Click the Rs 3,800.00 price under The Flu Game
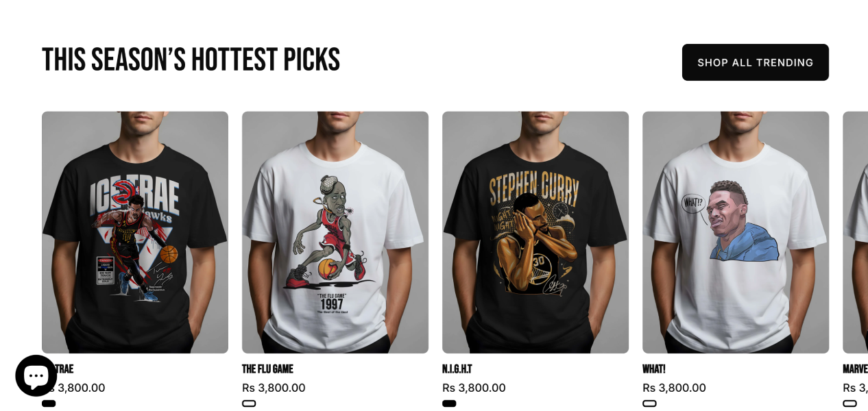 (x=274, y=388)
